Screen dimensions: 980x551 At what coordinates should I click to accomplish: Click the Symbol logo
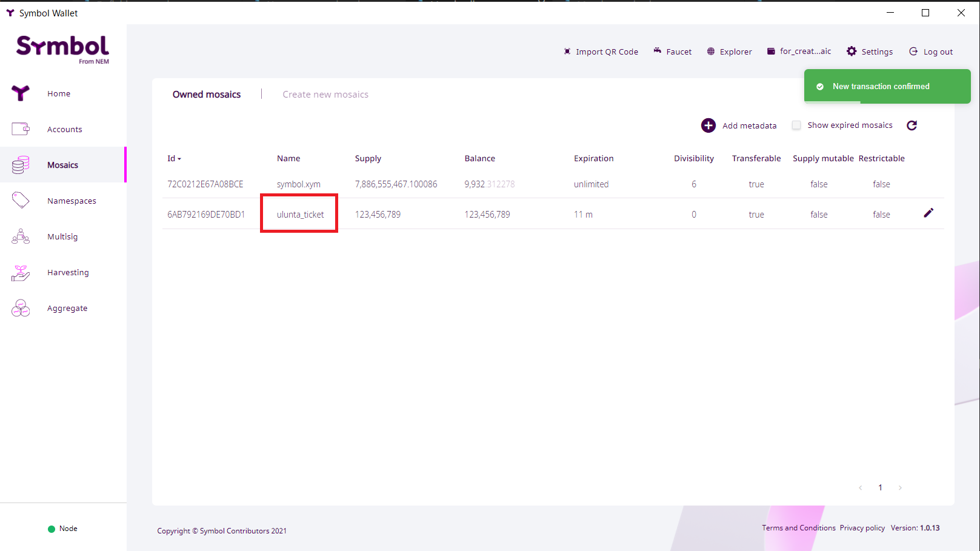[62, 48]
